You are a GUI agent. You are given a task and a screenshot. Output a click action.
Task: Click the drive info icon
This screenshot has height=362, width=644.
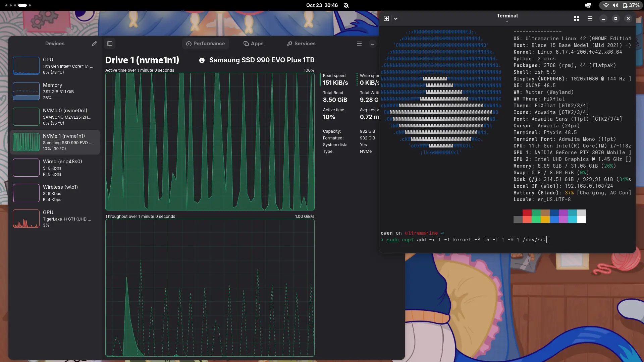tap(202, 60)
